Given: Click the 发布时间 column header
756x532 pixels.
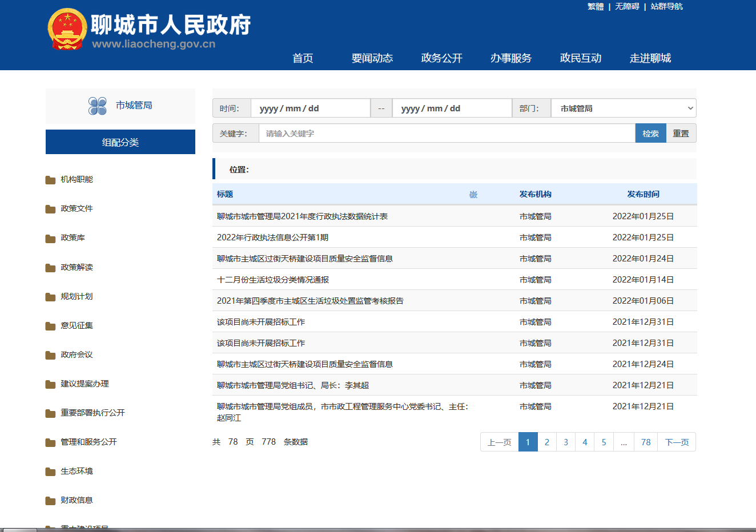Looking at the screenshot, I should tap(643, 194).
